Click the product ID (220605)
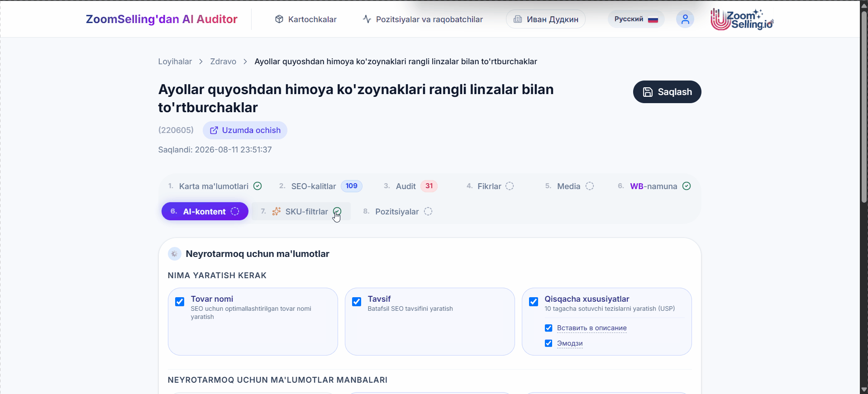This screenshot has width=868, height=394. coord(176,130)
